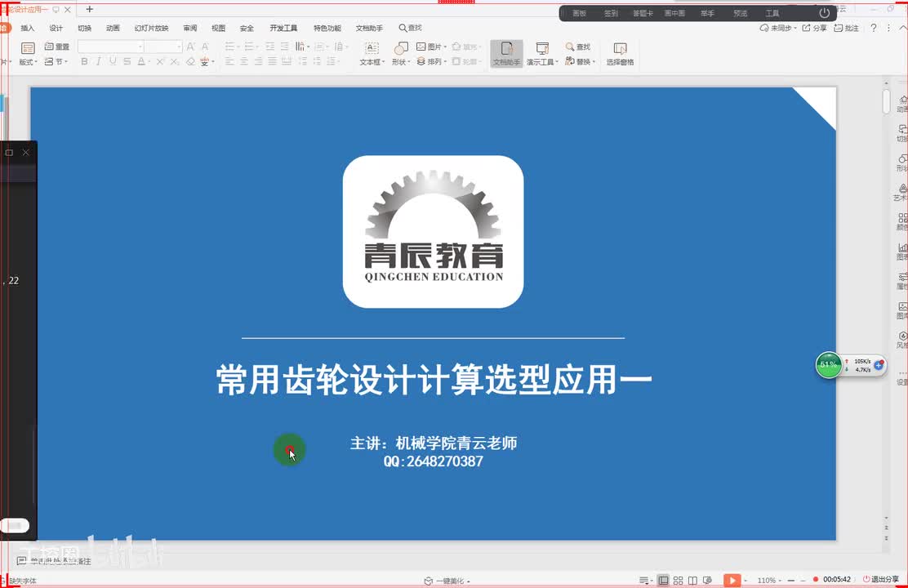Open the 图片 picture dropdown

(x=432, y=47)
